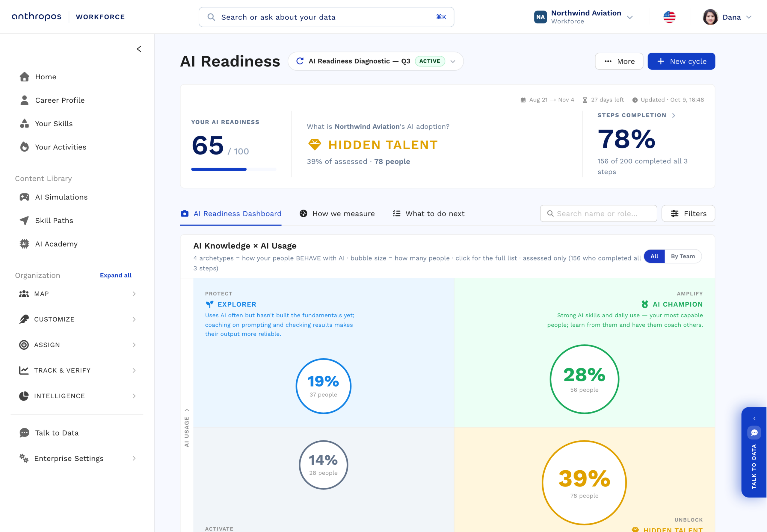
Task: Expand the TRACK & VERIFY section
Action: pyautogui.click(x=77, y=370)
